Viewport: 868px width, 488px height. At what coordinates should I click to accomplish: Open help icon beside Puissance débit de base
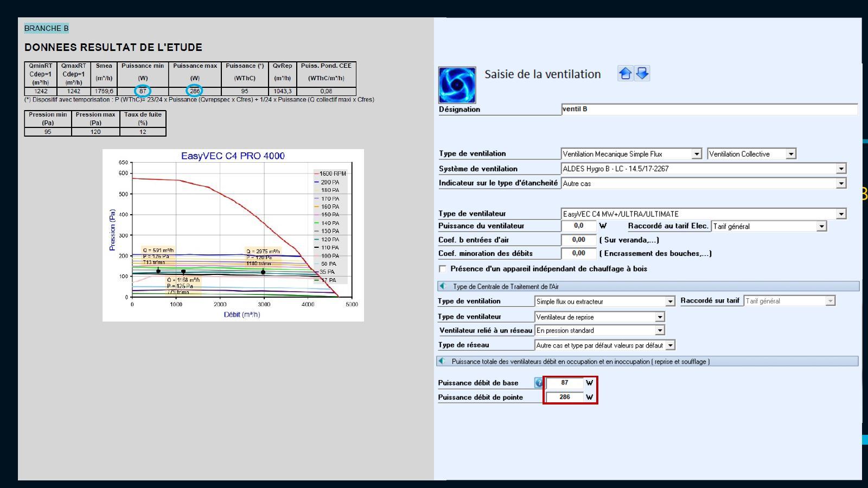pyautogui.click(x=539, y=383)
